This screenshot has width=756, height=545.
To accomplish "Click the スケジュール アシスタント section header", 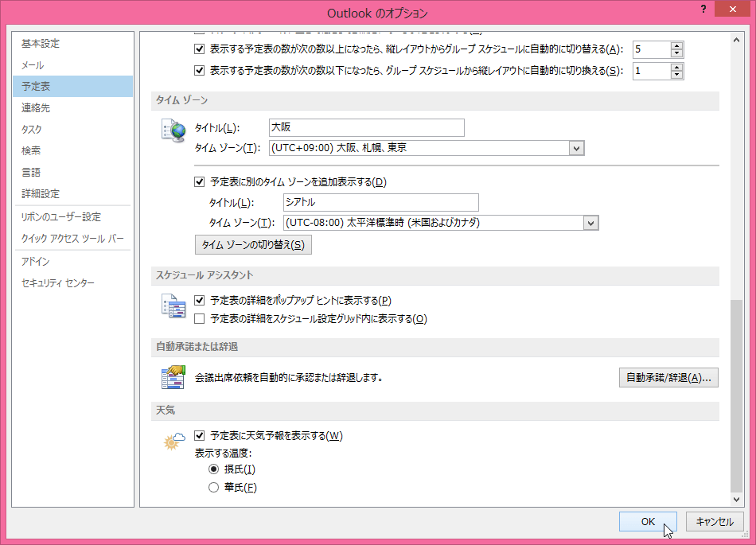I will (435, 275).
